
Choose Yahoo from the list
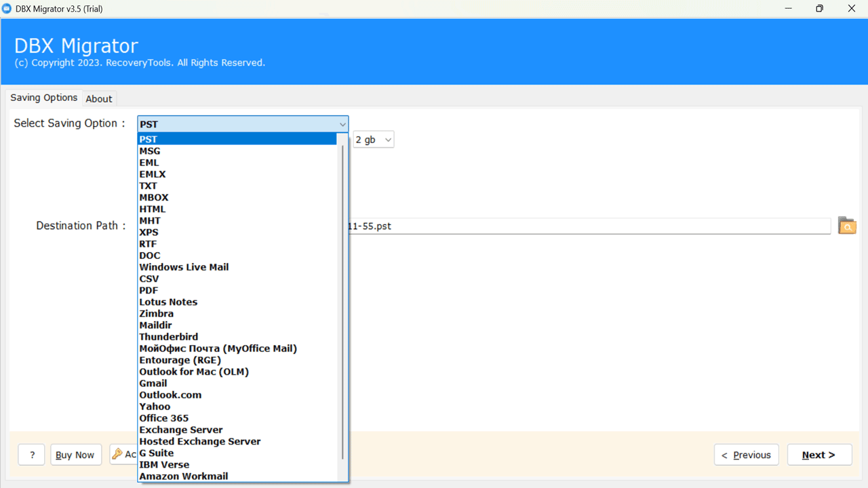237,407
